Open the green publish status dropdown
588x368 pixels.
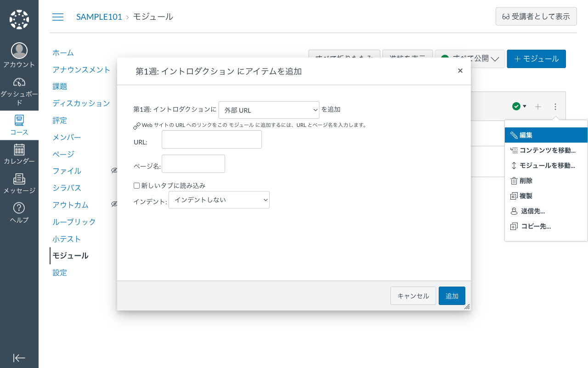click(519, 106)
